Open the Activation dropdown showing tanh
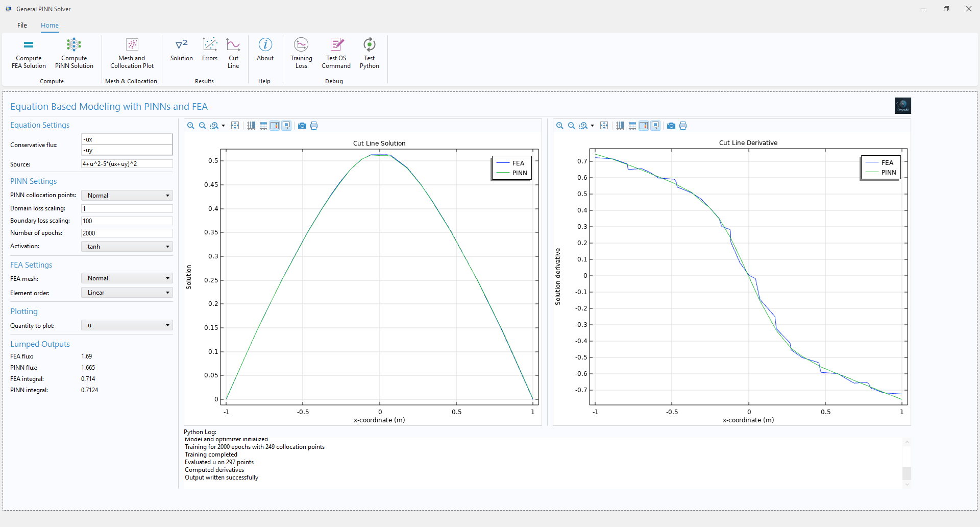Viewport: 980px width, 527px height. pos(127,247)
